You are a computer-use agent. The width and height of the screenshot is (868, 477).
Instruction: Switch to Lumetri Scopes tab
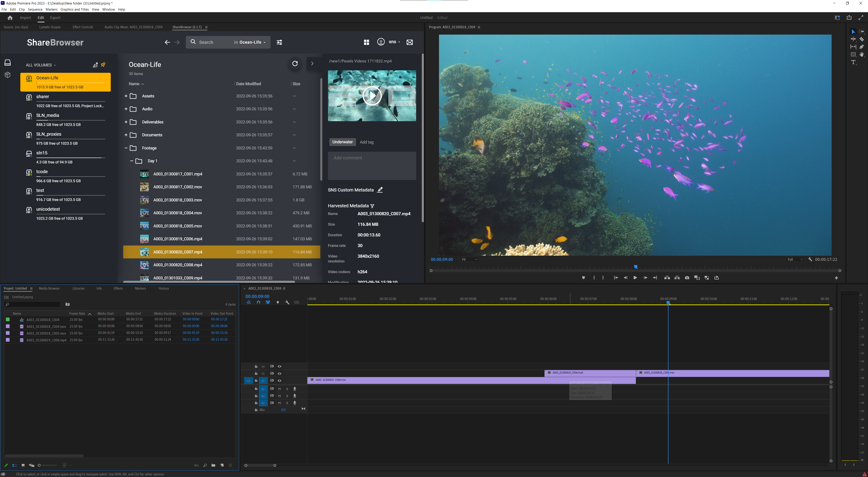click(50, 27)
